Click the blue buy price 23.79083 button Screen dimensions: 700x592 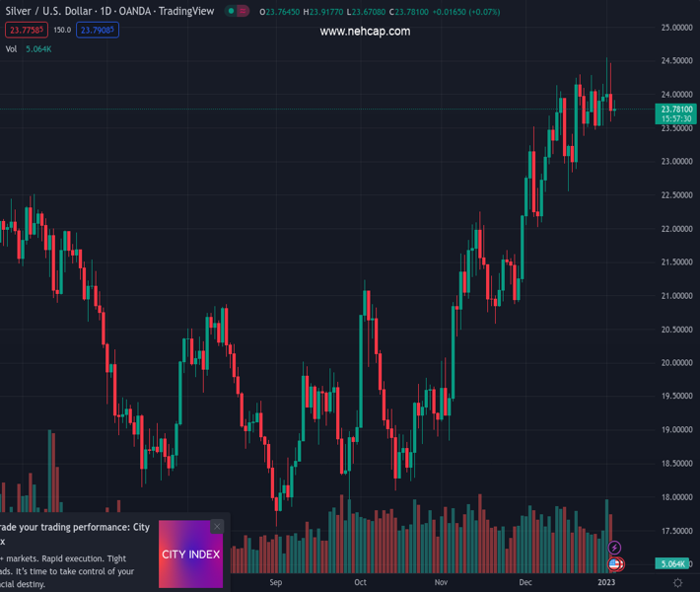99,30
